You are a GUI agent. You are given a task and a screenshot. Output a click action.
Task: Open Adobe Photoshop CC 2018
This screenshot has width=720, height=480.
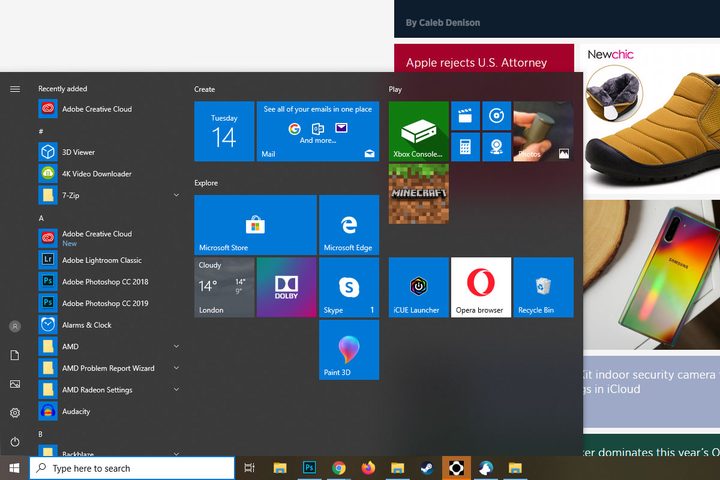point(109,282)
